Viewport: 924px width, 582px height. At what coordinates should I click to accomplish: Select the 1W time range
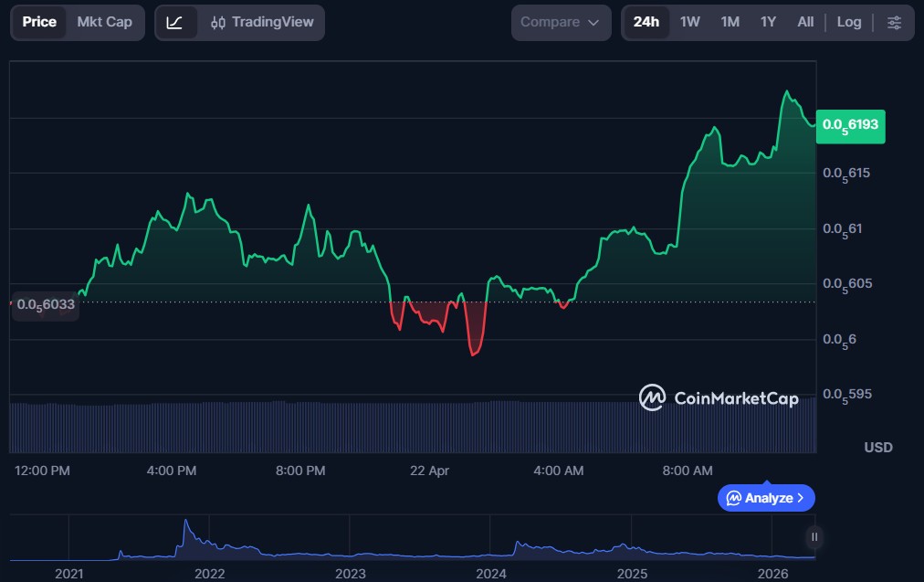point(689,22)
